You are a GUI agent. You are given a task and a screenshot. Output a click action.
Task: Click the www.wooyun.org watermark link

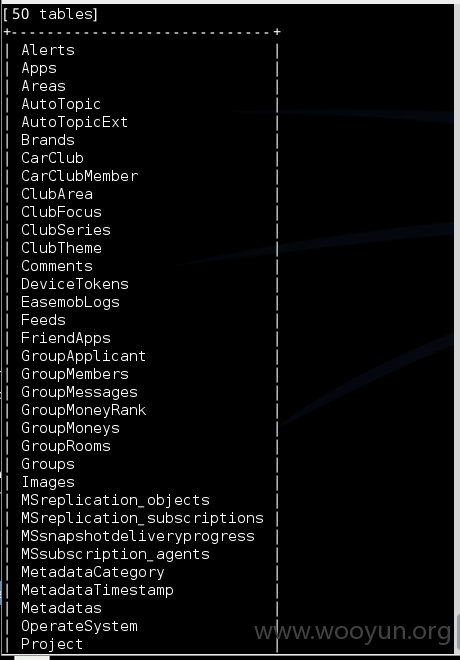pyautogui.click(x=353, y=632)
